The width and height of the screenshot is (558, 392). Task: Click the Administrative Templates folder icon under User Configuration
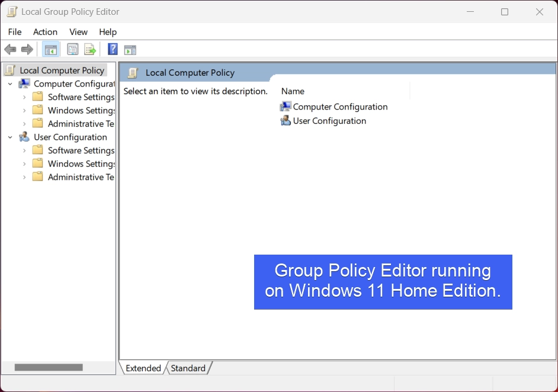(37, 177)
